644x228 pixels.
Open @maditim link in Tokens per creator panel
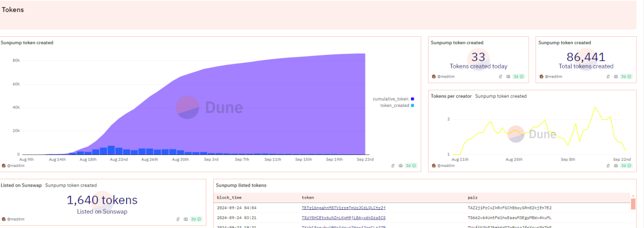point(447,166)
